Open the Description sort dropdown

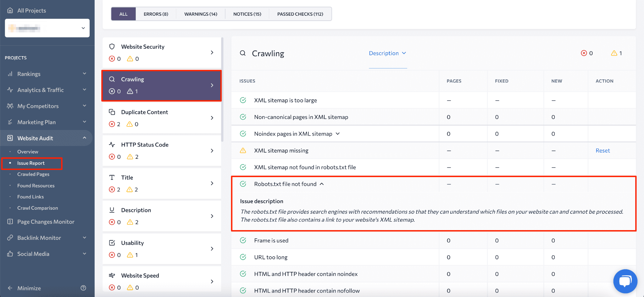387,53
